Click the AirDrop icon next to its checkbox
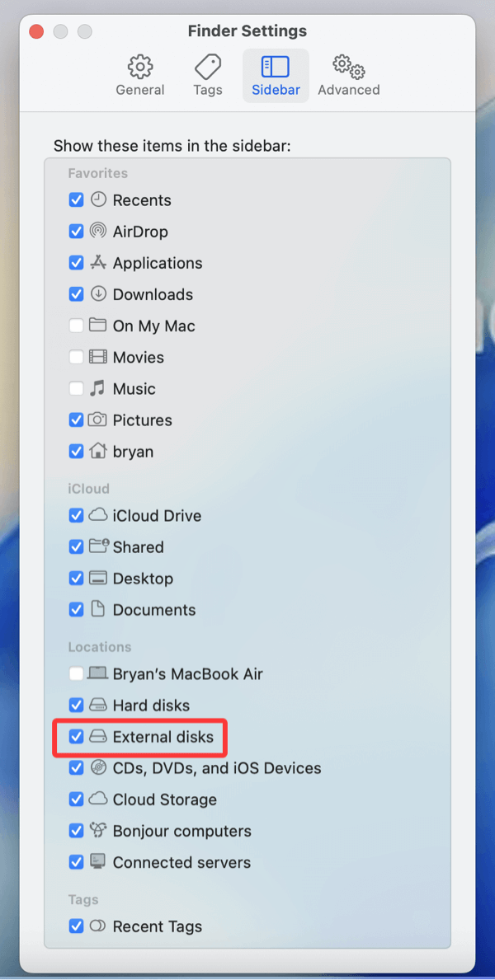 (99, 232)
